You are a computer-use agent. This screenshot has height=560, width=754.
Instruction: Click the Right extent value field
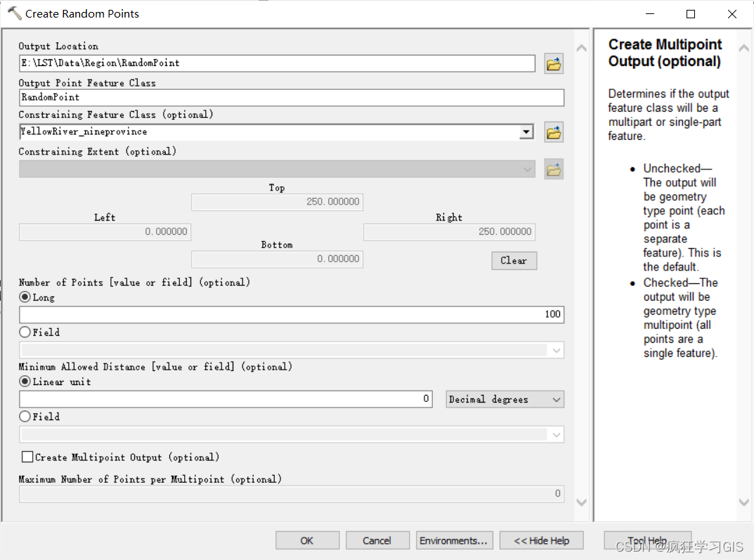click(449, 232)
